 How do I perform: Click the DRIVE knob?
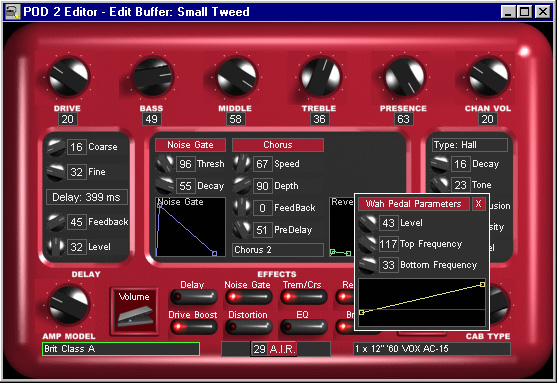[x=69, y=77]
